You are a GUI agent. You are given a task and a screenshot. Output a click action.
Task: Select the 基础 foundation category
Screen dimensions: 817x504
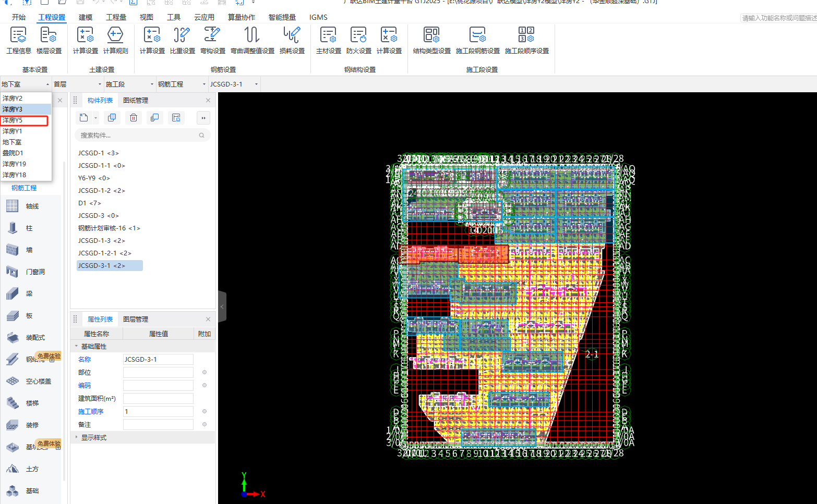coord(31,491)
